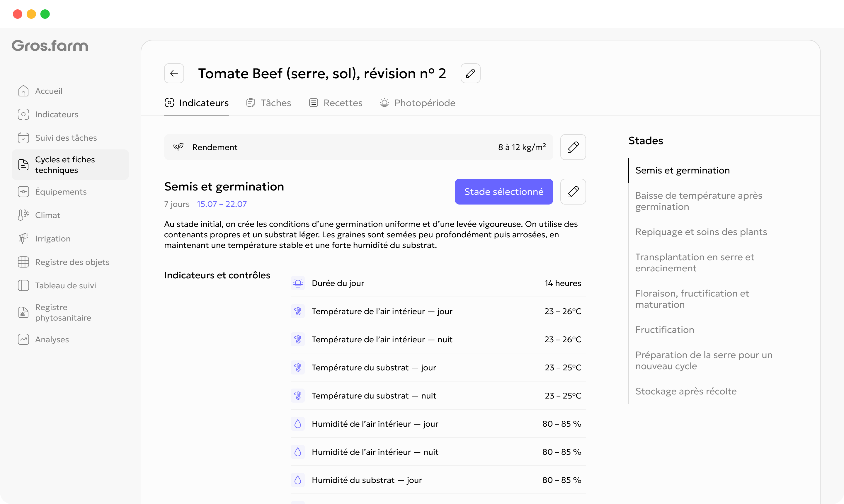
Task: Open Registre des objets
Action: (x=70, y=262)
